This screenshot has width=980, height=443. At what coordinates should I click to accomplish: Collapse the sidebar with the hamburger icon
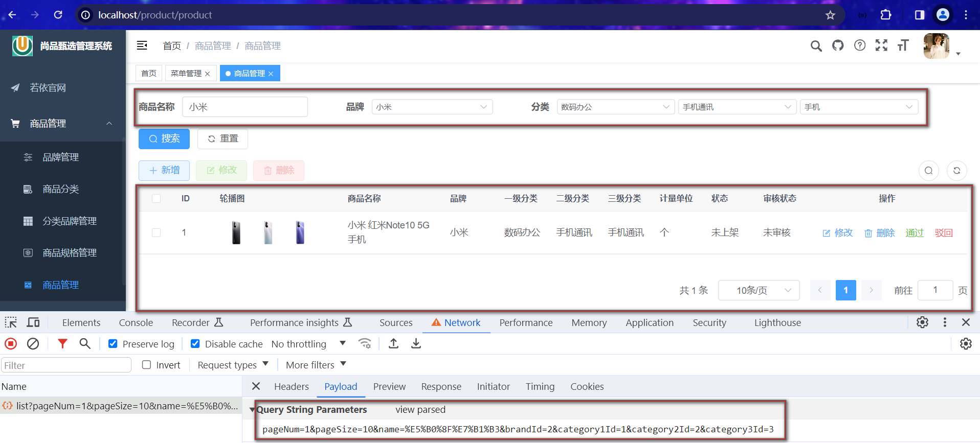tap(142, 45)
